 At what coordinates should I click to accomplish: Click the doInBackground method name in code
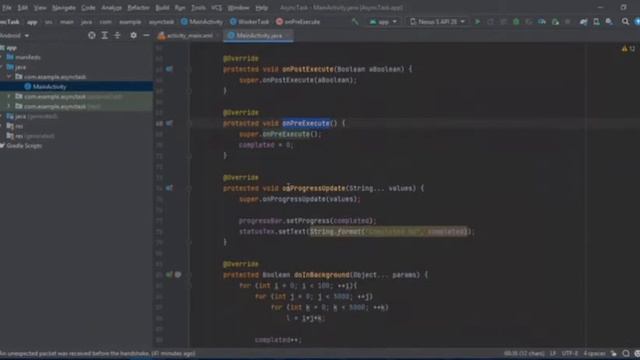coord(322,275)
